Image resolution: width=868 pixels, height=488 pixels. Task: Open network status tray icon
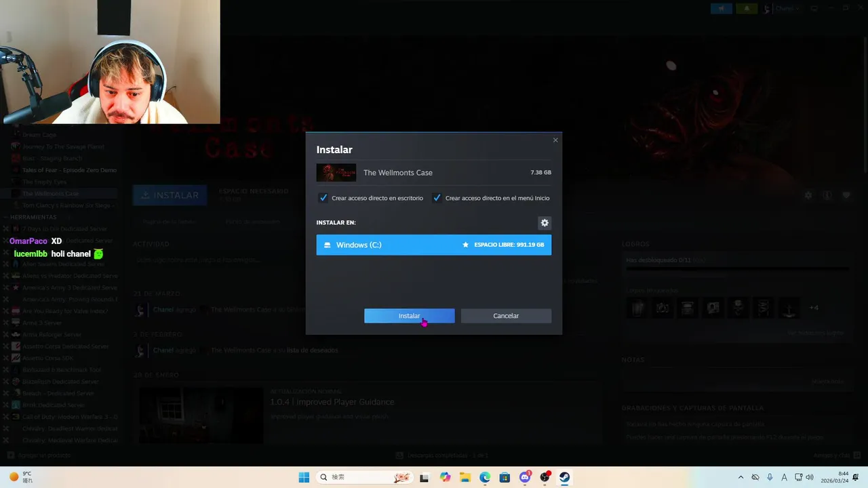[798, 477]
